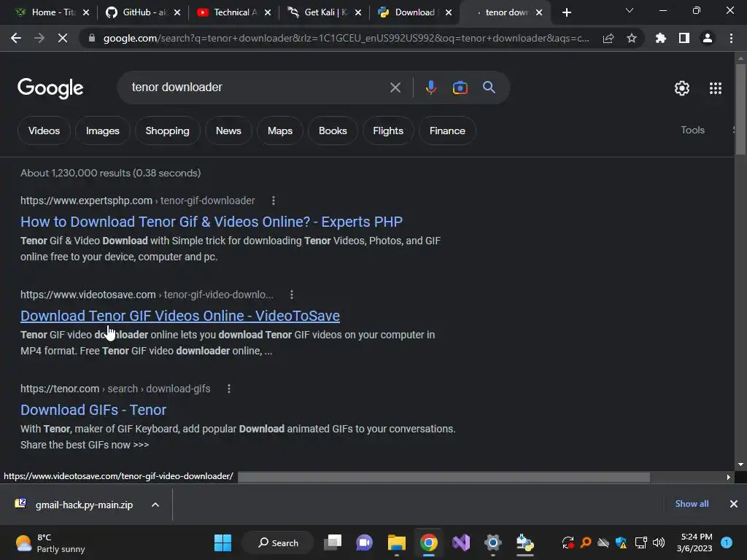
Task: Switch to the GitHub tab
Action: click(x=143, y=12)
